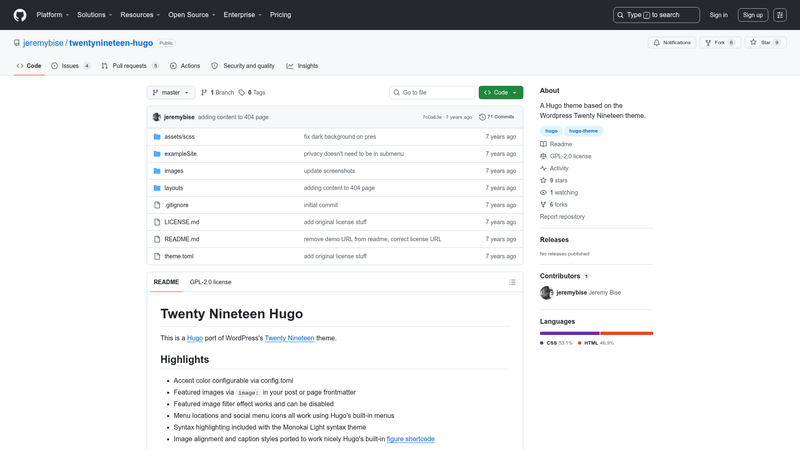Click the LICENSE.md file icon
800x450 pixels.
pyautogui.click(x=157, y=222)
